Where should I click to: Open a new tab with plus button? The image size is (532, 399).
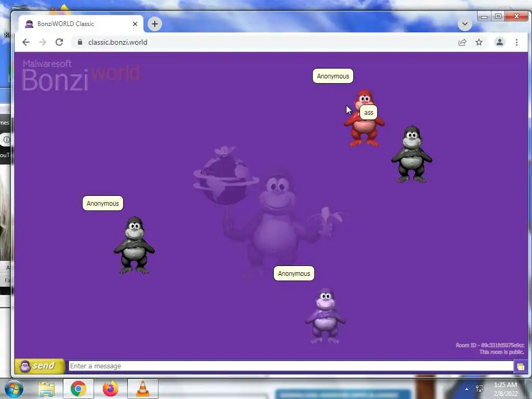pyautogui.click(x=155, y=24)
